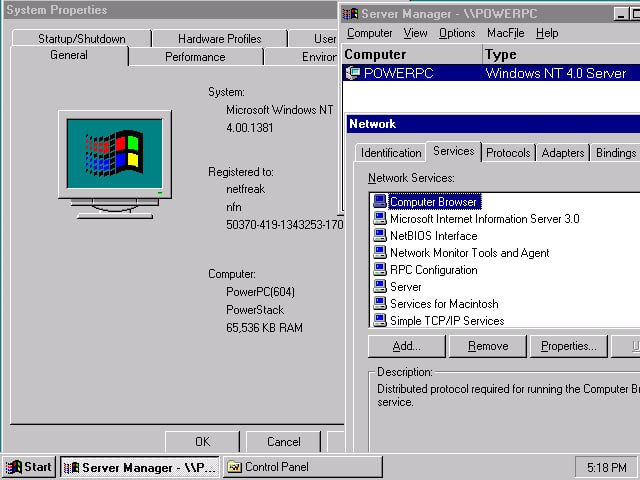Viewport: 640px width, 480px height.
Task: Click the Type column header
Action: 561,54
